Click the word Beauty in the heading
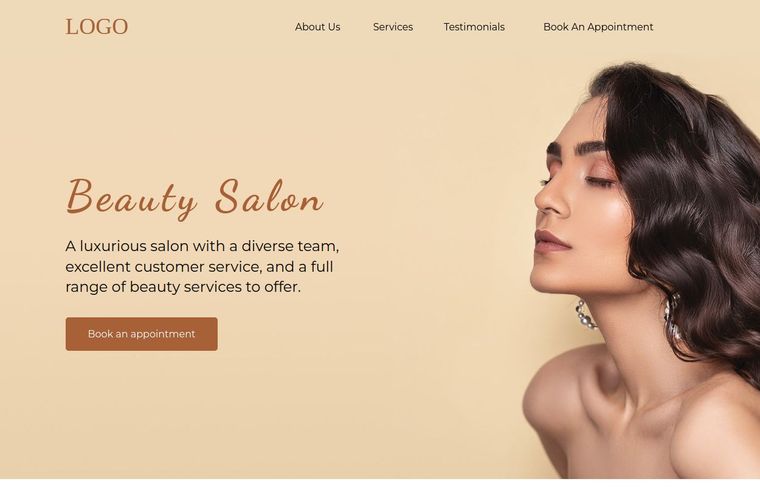Image resolution: width=760 pixels, height=490 pixels. point(131,198)
